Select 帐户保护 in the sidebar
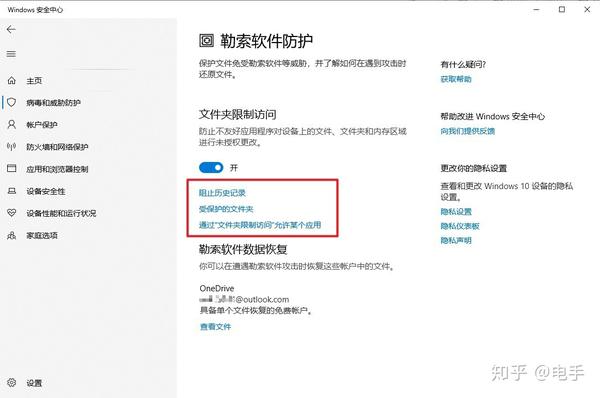The width and height of the screenshot is (600, 398). coord(42,125)
